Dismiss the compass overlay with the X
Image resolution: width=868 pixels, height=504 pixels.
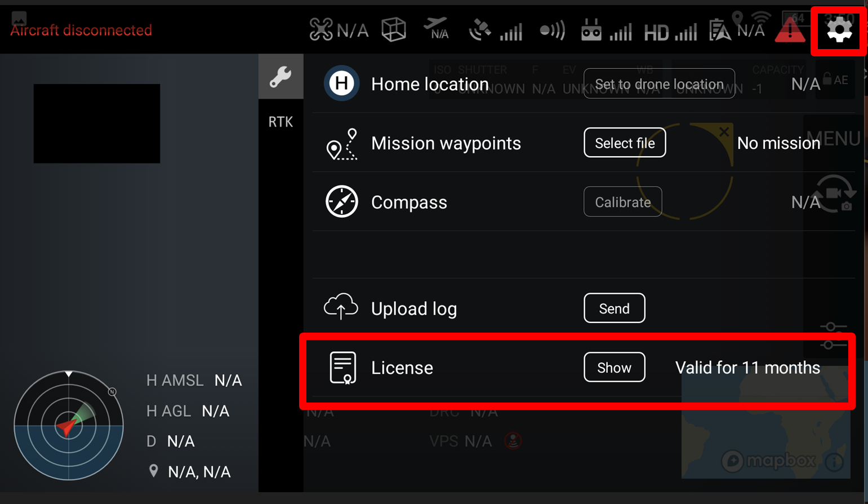724,131
